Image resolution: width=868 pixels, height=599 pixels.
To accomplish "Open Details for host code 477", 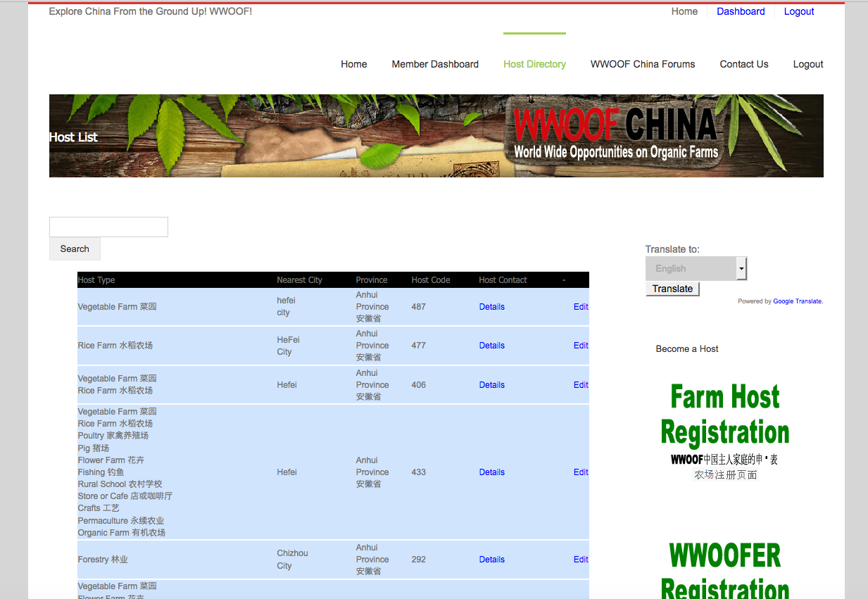I will click(492, 346).
